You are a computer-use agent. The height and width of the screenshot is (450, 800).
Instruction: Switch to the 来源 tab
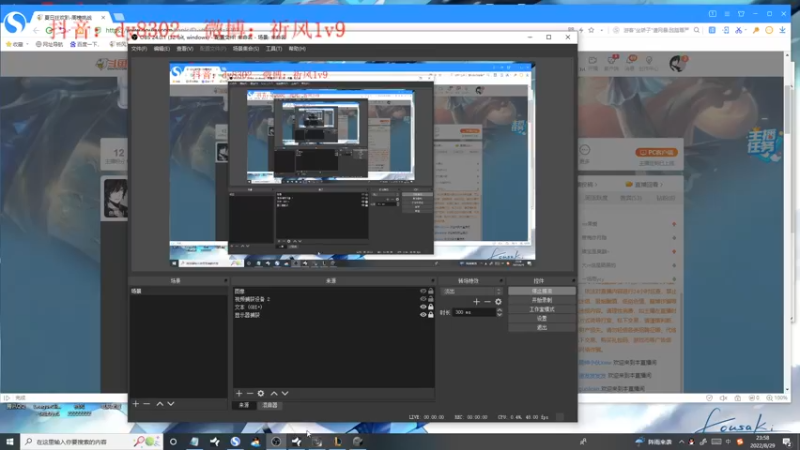pos(244,405)
